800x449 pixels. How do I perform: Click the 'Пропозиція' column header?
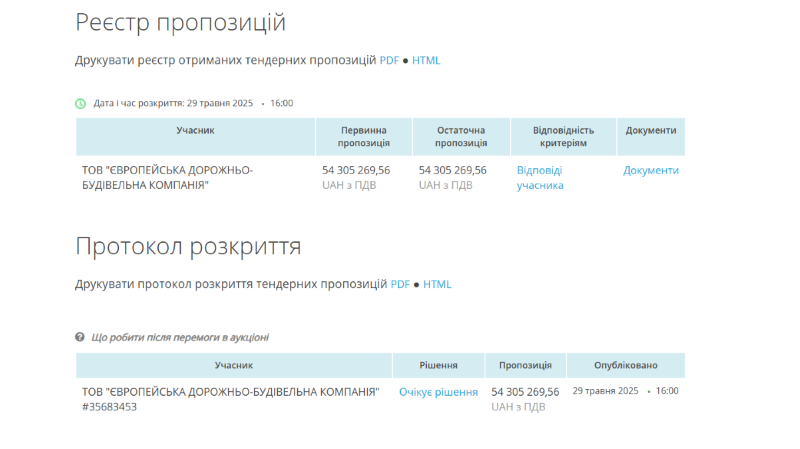526,365
